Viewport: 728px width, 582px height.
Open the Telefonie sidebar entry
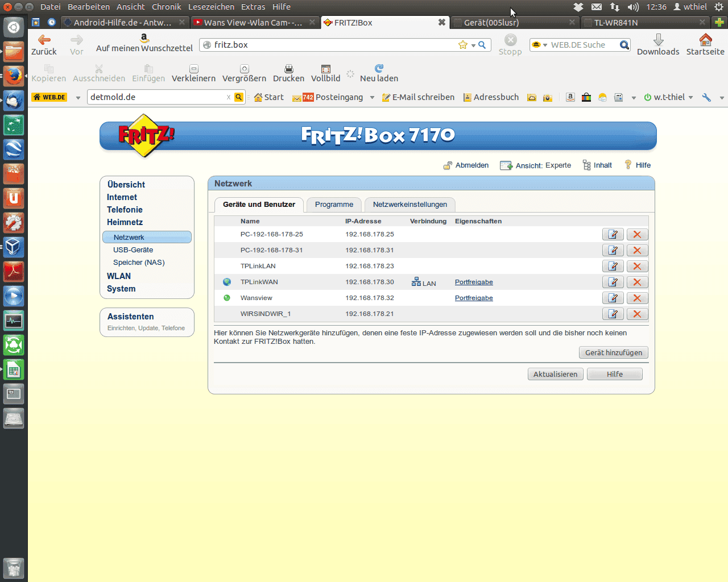point(125,210)
